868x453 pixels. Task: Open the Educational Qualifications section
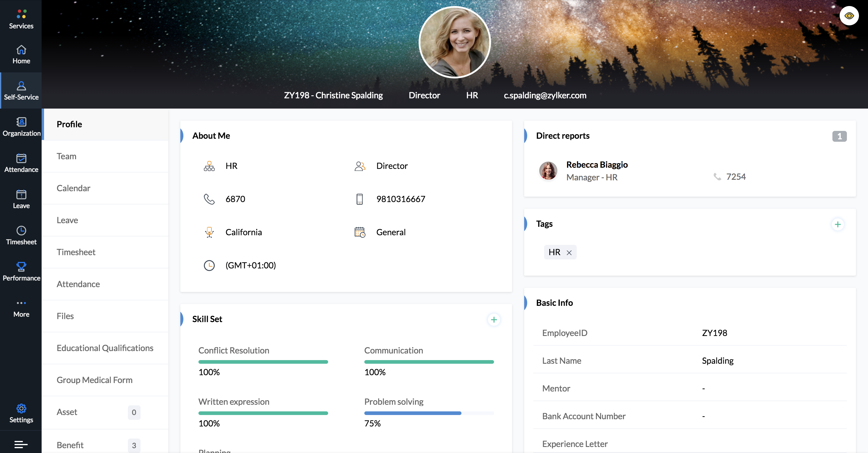point(105,347)
